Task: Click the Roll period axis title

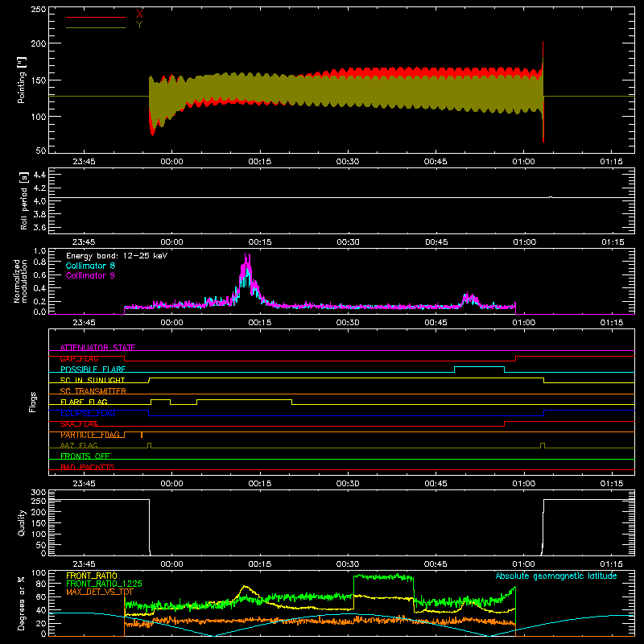Action: 24,200
